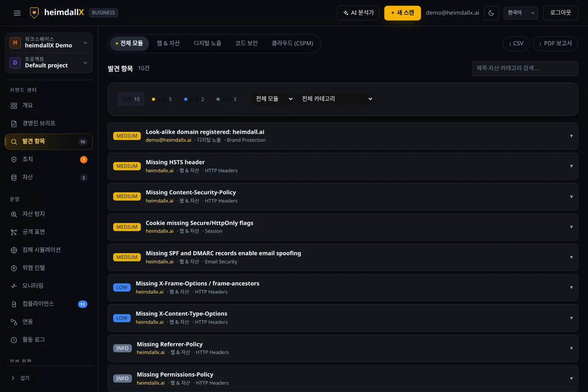
Task: Click the 활동 로그 clock icon
Action: click(14, 340)
